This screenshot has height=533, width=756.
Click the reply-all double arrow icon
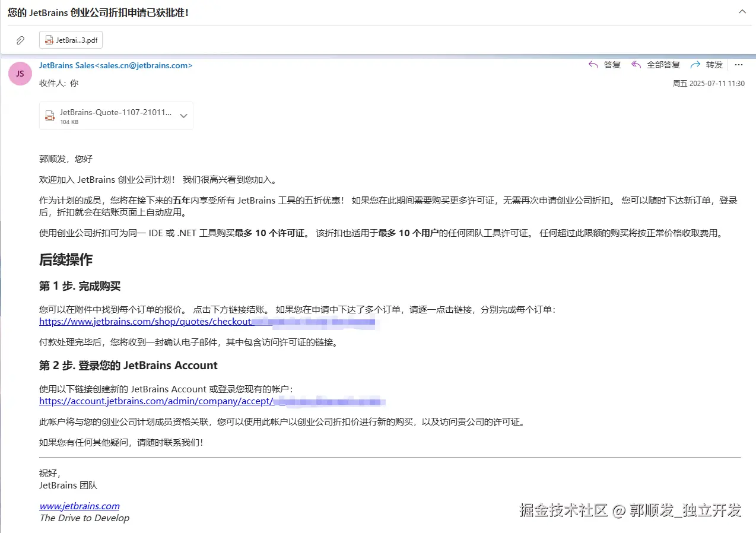click(635, 65)
